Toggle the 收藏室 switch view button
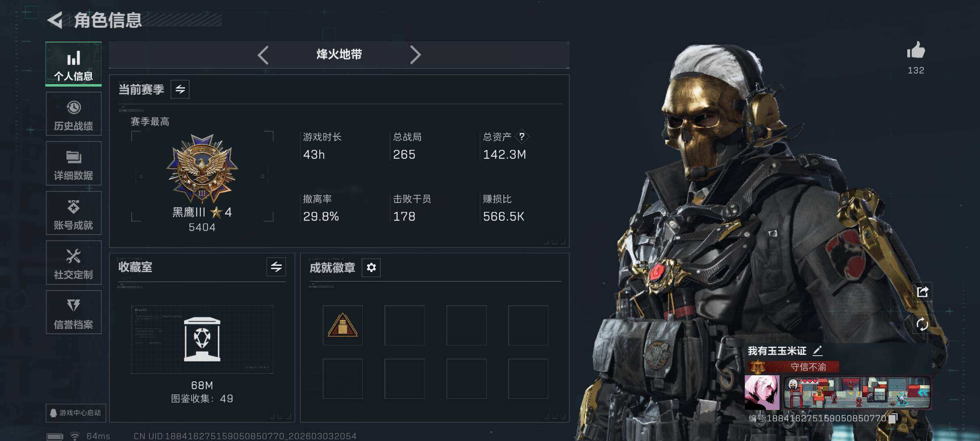980x441 pixels. (x=276, y=267)
